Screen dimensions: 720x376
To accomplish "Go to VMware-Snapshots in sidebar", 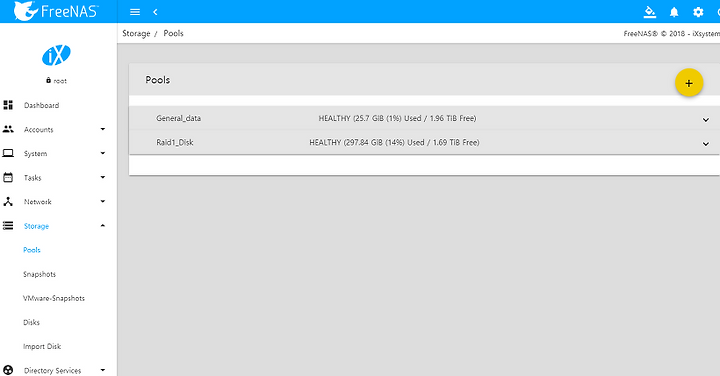I will tap(54, 298).
